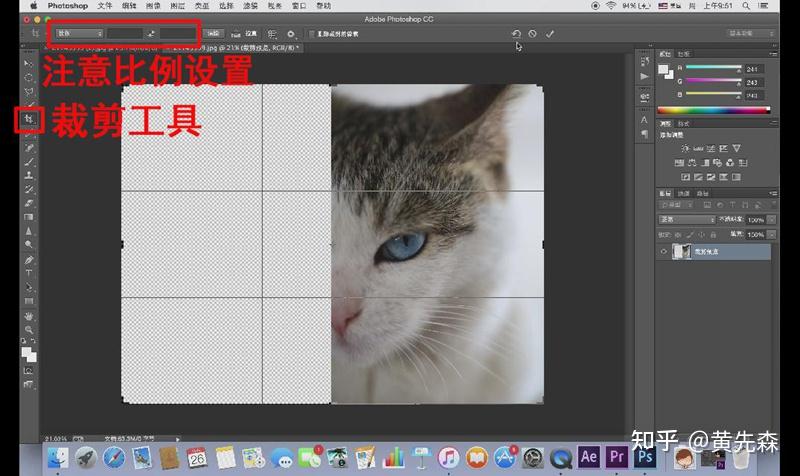The image size is (800, 476).
Task: Add a Hue/Saturation adjustment layer
Action: click(679, 163)
